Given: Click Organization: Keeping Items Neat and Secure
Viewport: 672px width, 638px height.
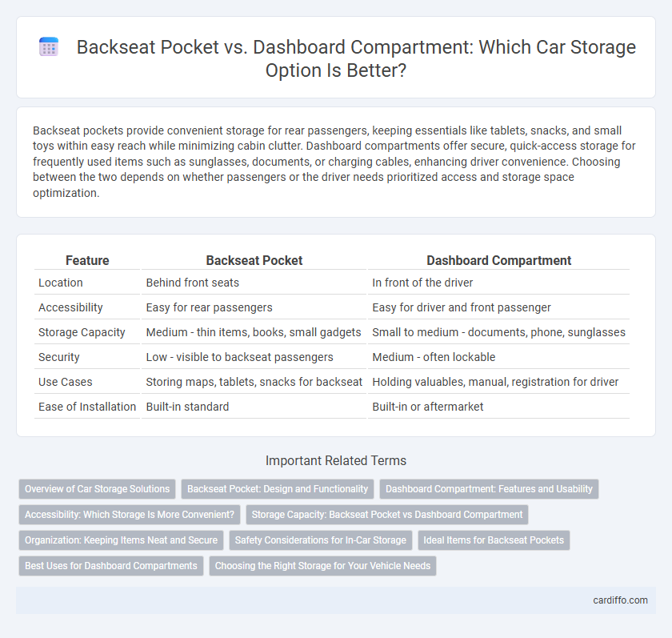Looking at the screenshot, I should (x=122, y=540).
